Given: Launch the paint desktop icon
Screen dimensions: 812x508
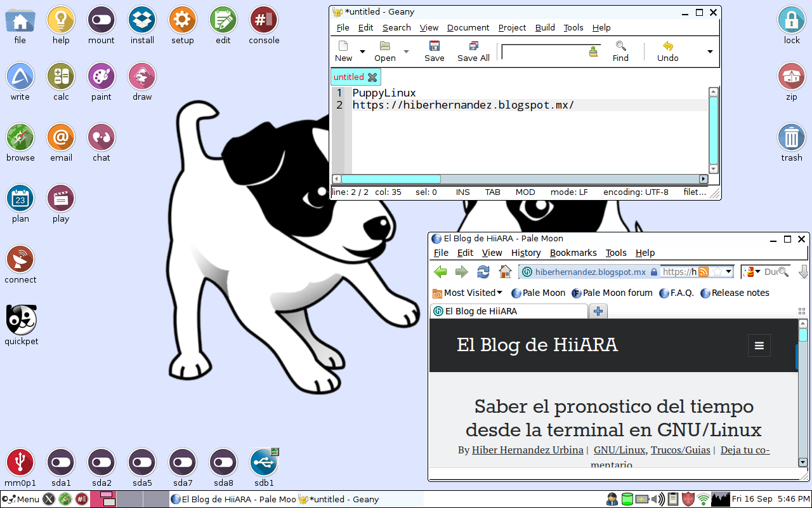Looking at the screenshot, I should [x=101, y=83].
